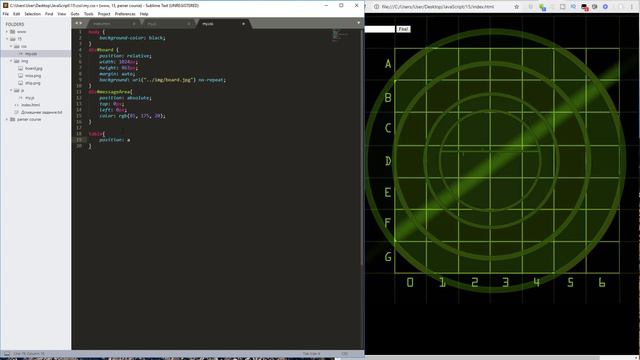Image resolution: width=640 pixels, height=360 pixels.
Task: Open the View menu
Action: click(x=62, y=14)
